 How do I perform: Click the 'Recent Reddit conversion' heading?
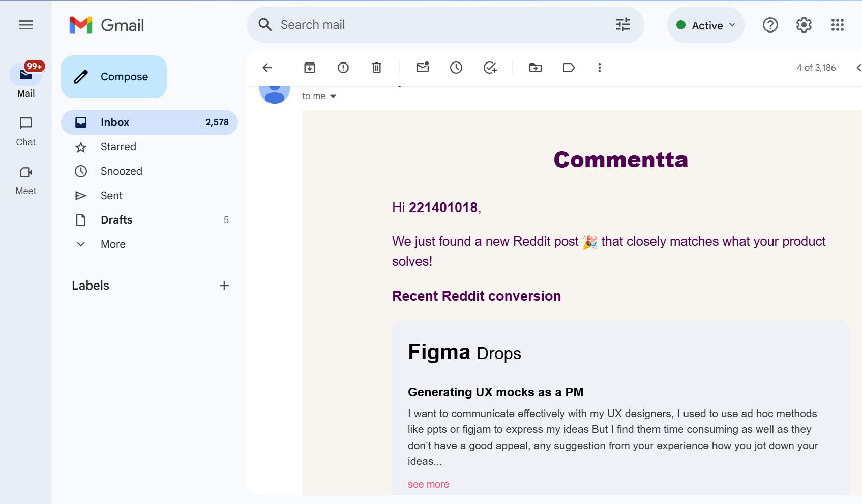pyautogui.click(x=477, y=296)
